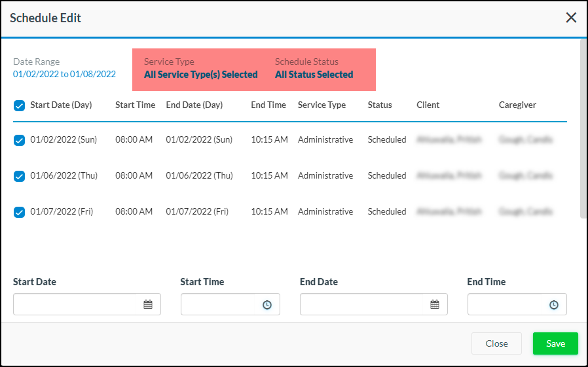Click the Service Type column header
The width and height of the screenshot is (588, 367).
coord(322,105)
